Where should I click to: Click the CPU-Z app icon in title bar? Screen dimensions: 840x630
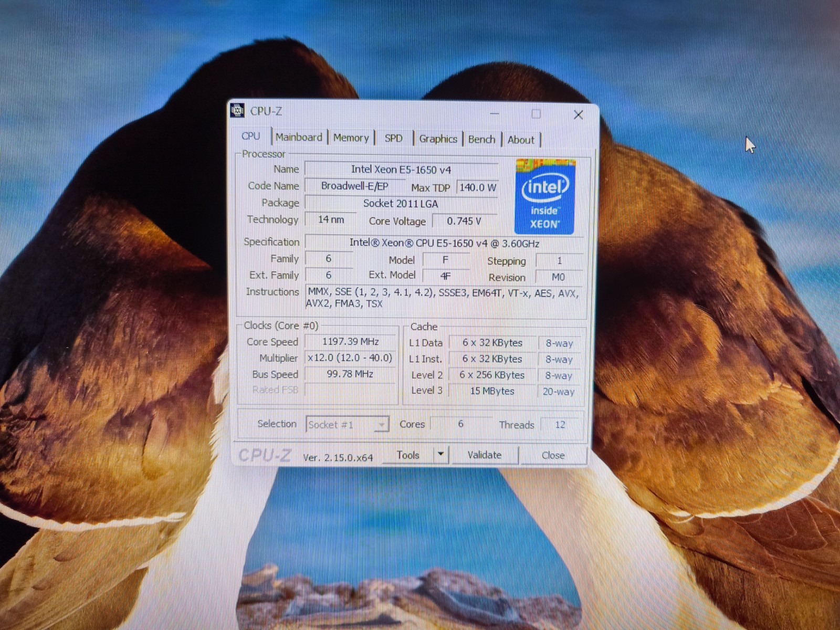[x=237, y=110]
